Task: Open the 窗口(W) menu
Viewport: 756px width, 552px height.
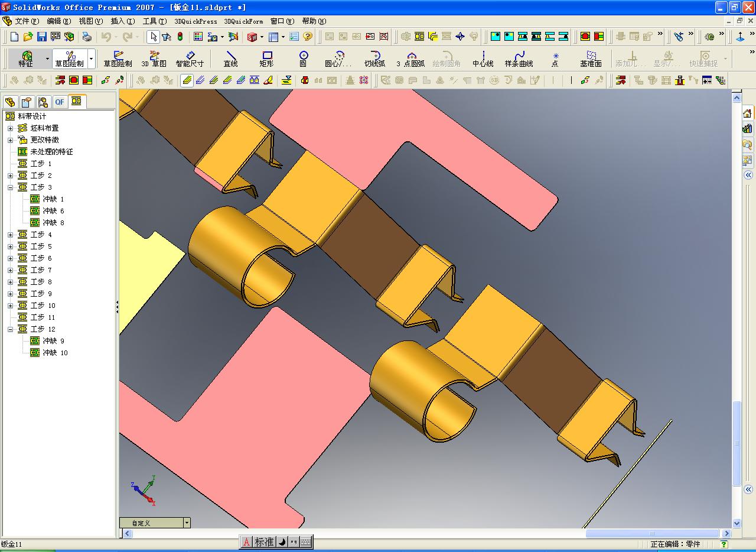Action: pyautogui.click(x=282, y=21)
